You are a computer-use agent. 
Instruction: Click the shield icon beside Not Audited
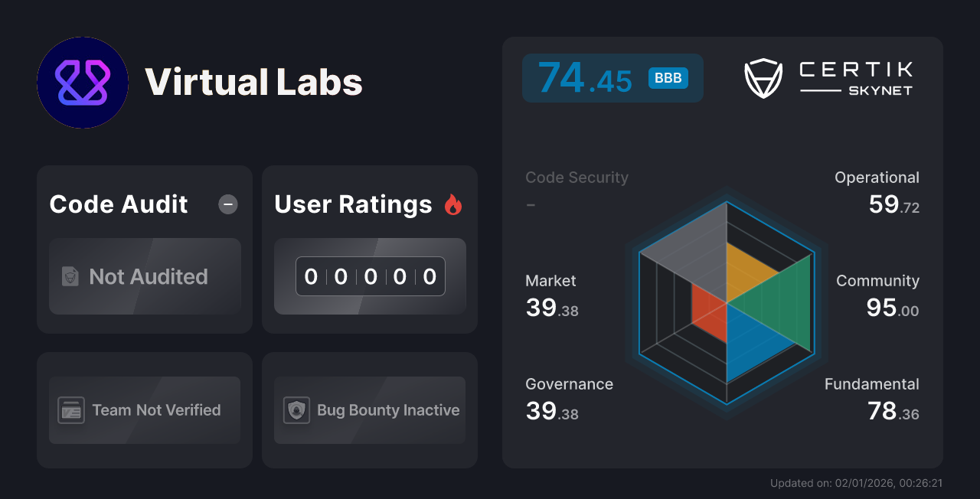point(70,277)
